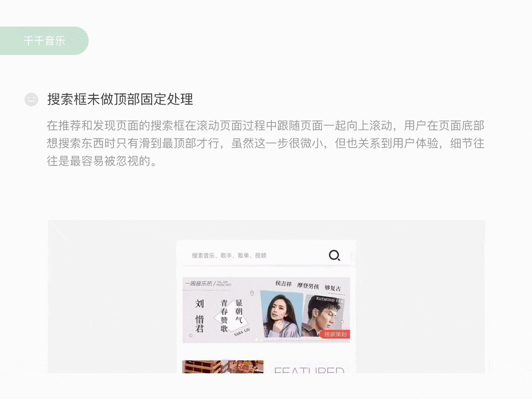532x399 pixels.
Task: Select the active carousel dot indicator
Action: 257,340
